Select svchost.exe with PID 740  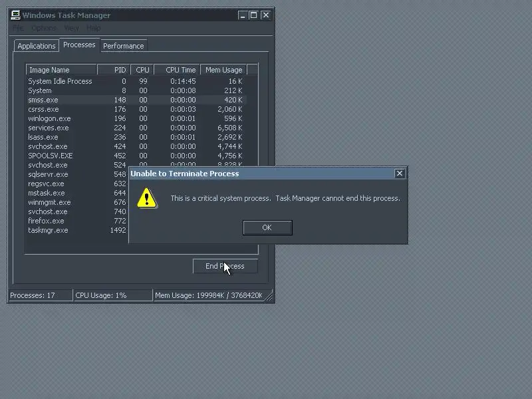[77, 211]
